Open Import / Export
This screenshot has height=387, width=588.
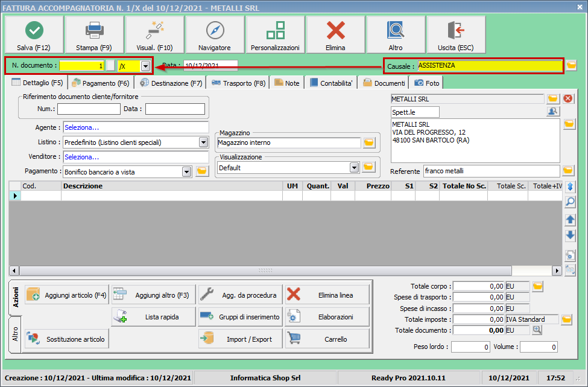click(241, 339)
